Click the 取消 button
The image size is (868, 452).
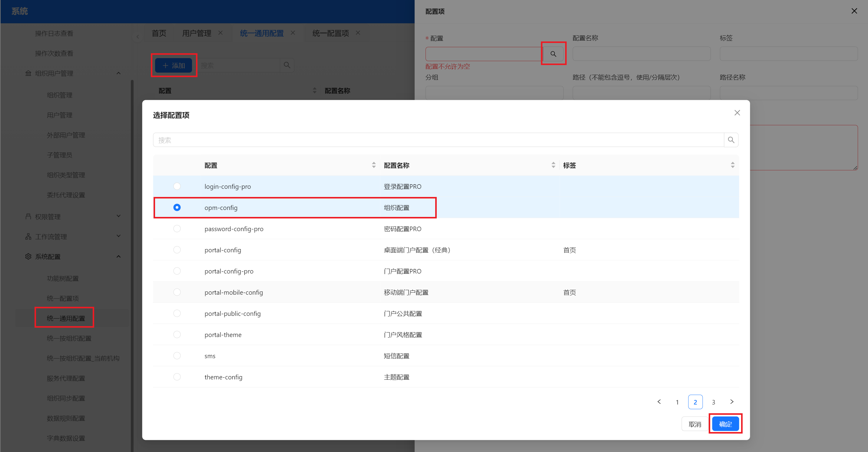tap(694, 424)
